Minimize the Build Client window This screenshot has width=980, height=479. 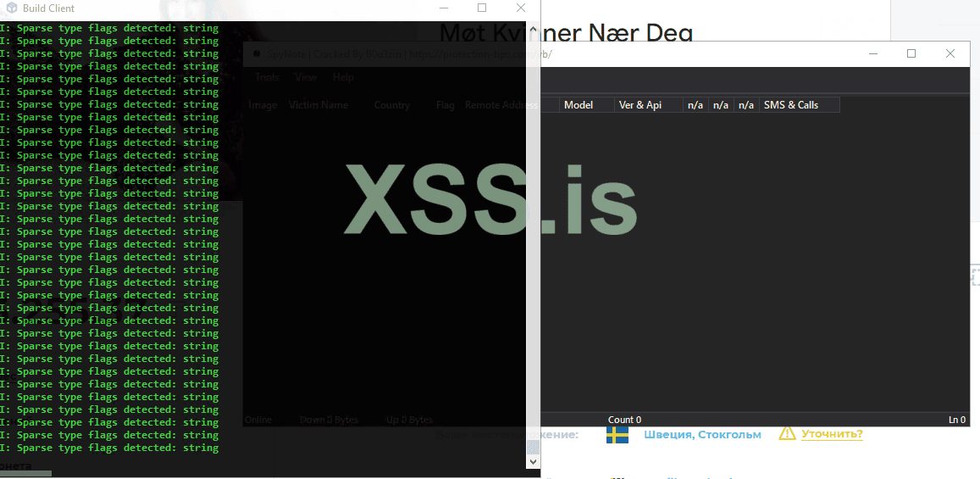443,8
